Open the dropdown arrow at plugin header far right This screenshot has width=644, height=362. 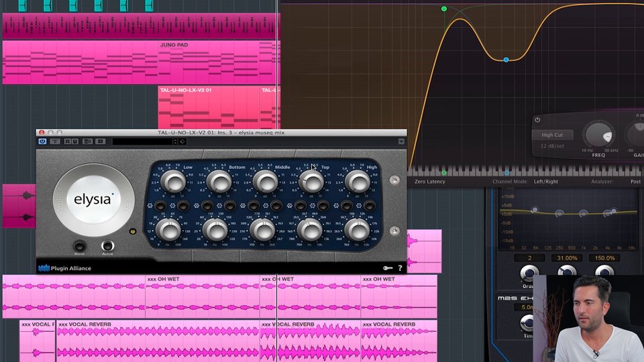(401, 141)
